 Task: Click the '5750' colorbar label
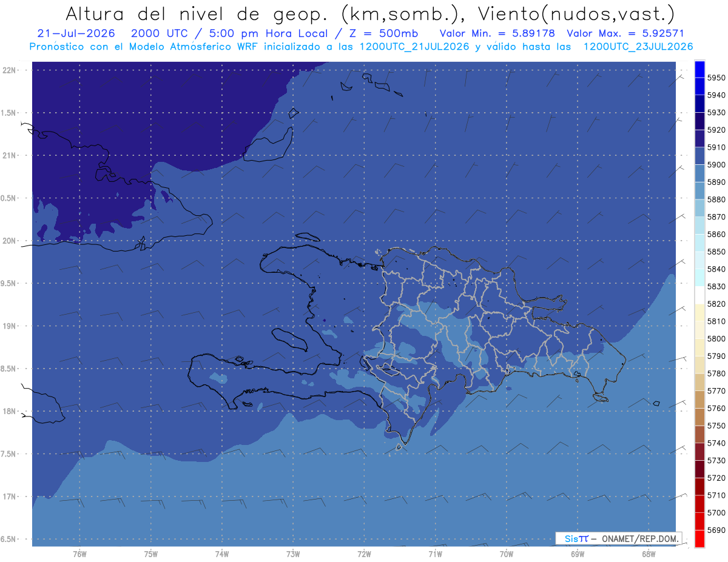[716, 426]
